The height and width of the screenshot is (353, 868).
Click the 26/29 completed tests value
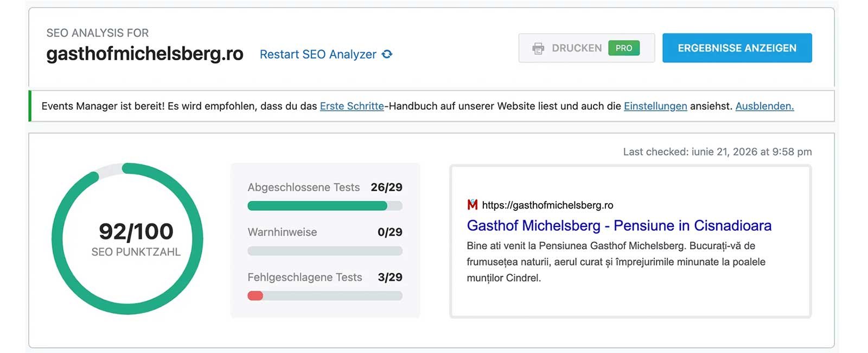point(386,187)
